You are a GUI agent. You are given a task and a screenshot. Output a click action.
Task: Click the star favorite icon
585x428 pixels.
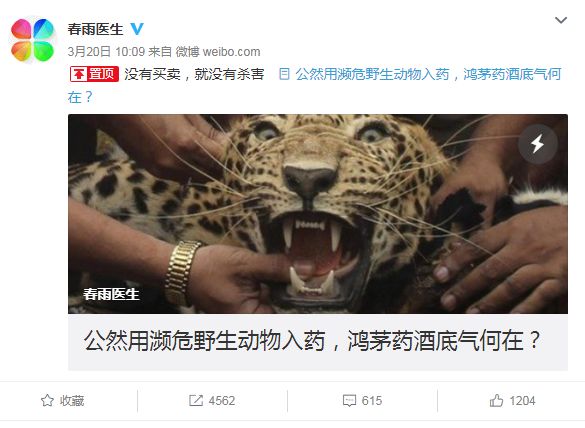point(47,400)
